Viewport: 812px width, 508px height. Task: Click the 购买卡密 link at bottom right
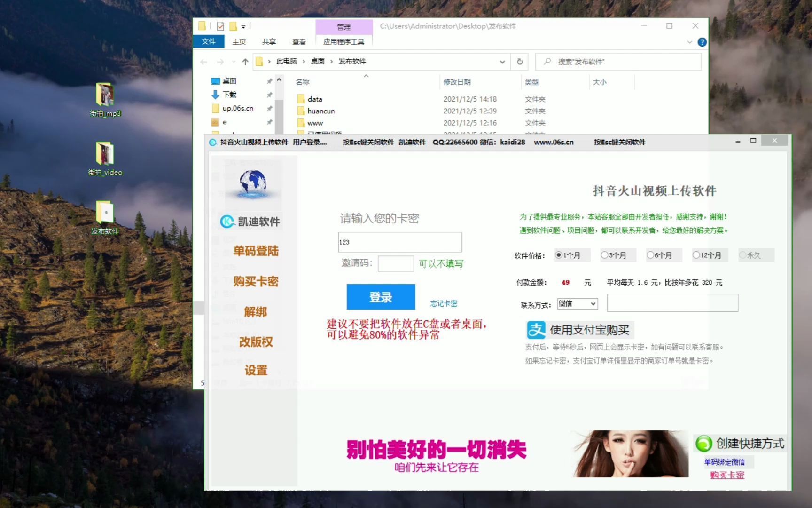(x=727, y=475)
